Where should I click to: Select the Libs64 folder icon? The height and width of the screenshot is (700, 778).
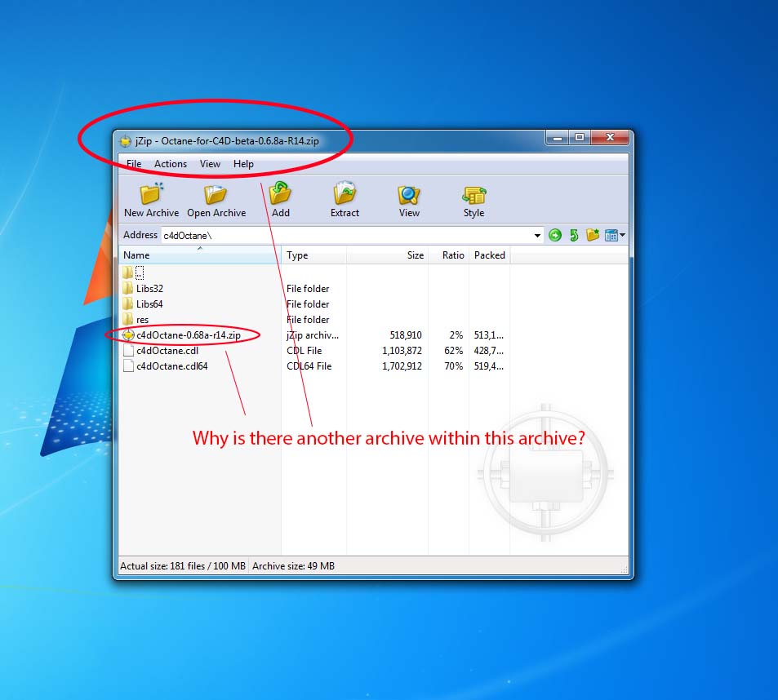[x=128, y=303]
